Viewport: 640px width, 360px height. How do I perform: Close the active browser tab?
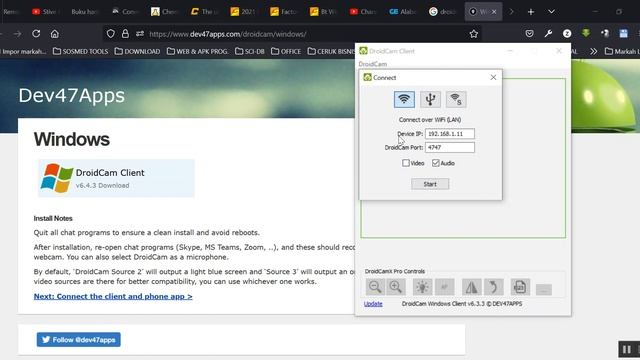[494, 12]
